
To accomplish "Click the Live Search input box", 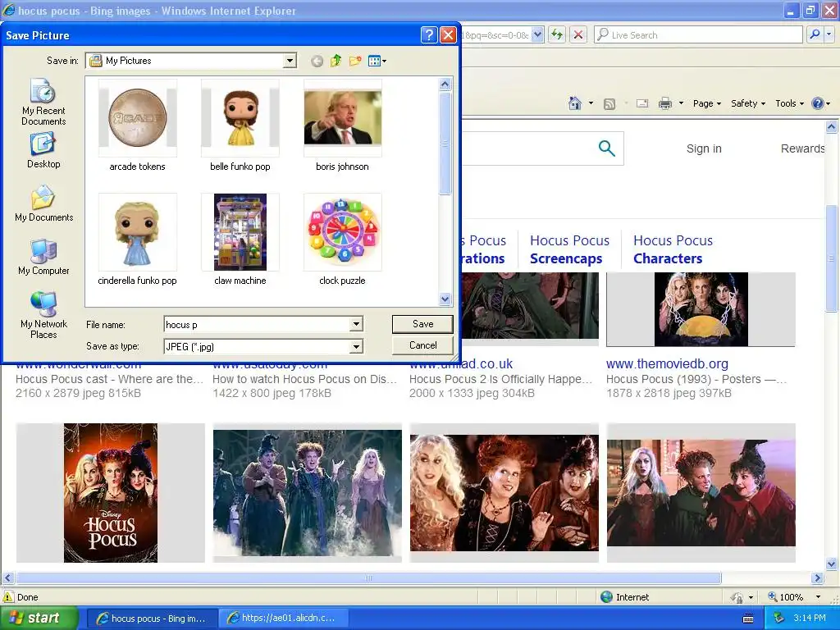I will [x=699, y=34].
